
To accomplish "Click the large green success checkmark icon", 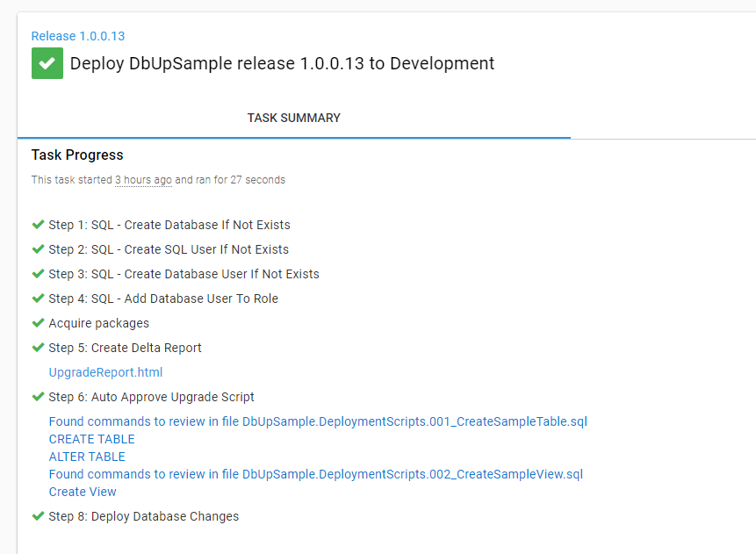I will click(47, 63).
